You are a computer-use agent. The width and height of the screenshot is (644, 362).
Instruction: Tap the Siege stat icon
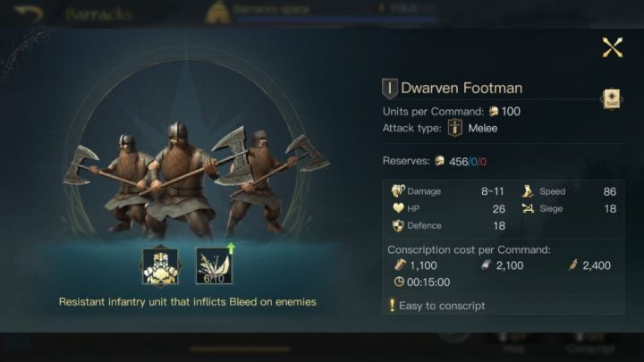528,208
